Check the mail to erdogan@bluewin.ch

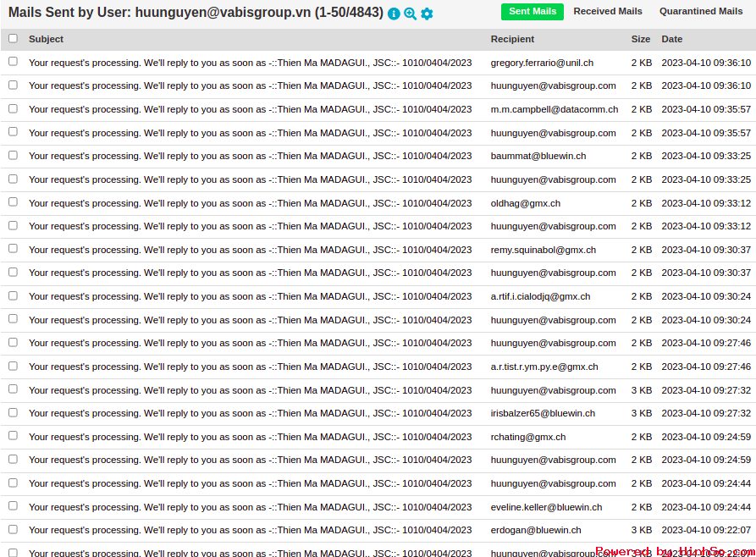tap(13, 530)
